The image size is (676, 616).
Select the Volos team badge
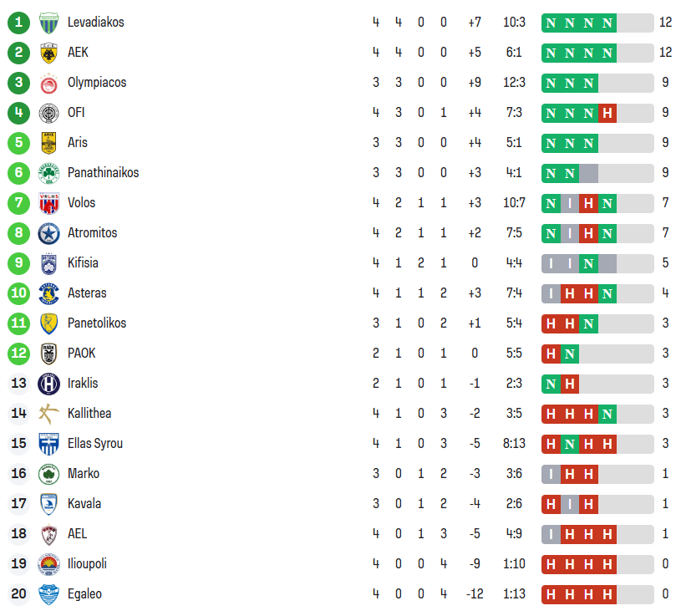(x=49, y=203)
